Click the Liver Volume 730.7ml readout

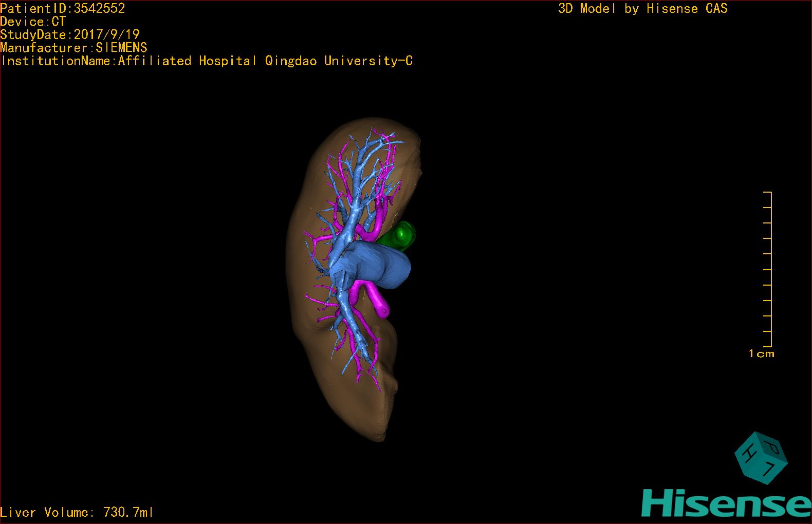point(77,512)
